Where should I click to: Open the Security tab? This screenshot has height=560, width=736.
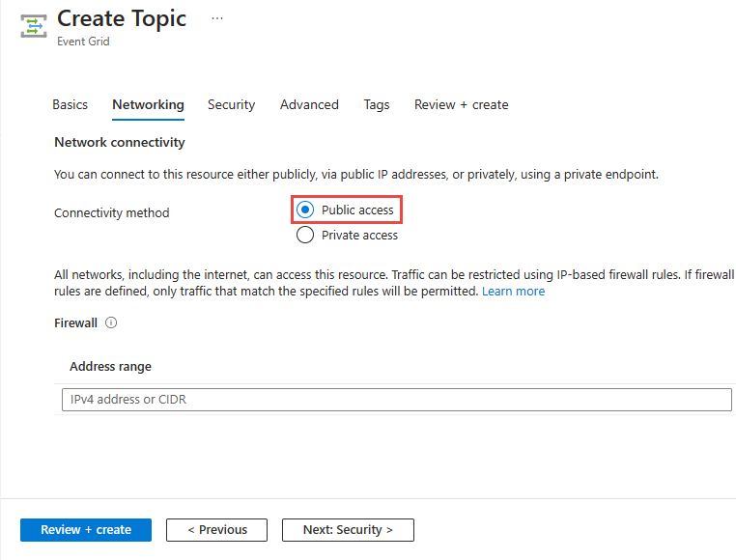pos(231,104)
